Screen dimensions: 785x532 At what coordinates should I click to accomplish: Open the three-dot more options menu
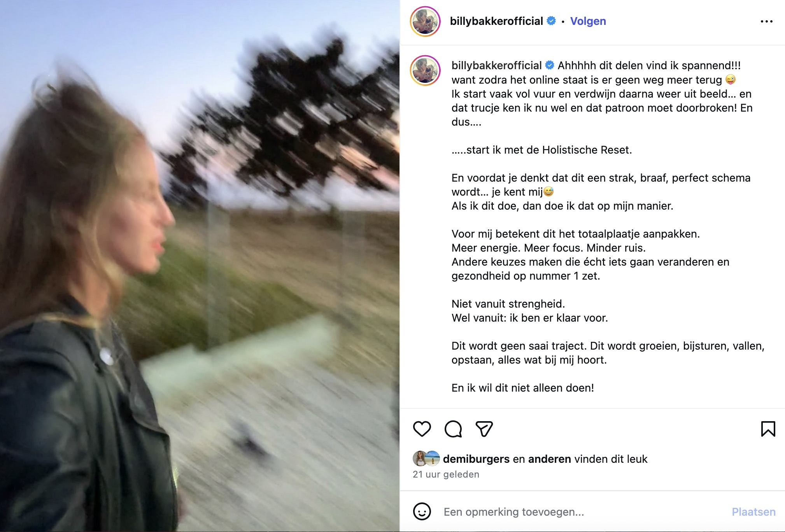(x=766, y=21)
